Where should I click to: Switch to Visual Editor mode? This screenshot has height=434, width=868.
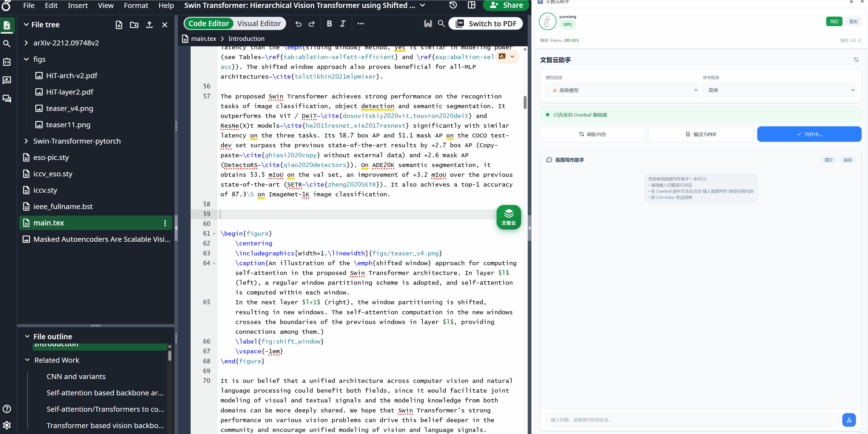click(x=259, y=24)
